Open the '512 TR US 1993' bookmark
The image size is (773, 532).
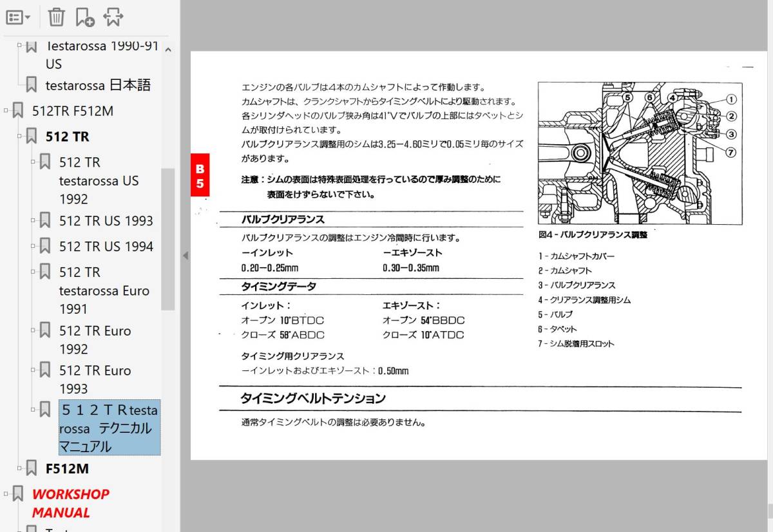(x=106, y=220)
